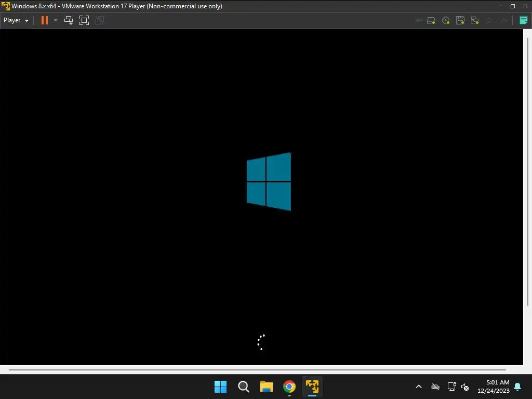This screenshot has height=399, width=532.
Task: Enter full screen mode
Action: click(x=84, y=20)
